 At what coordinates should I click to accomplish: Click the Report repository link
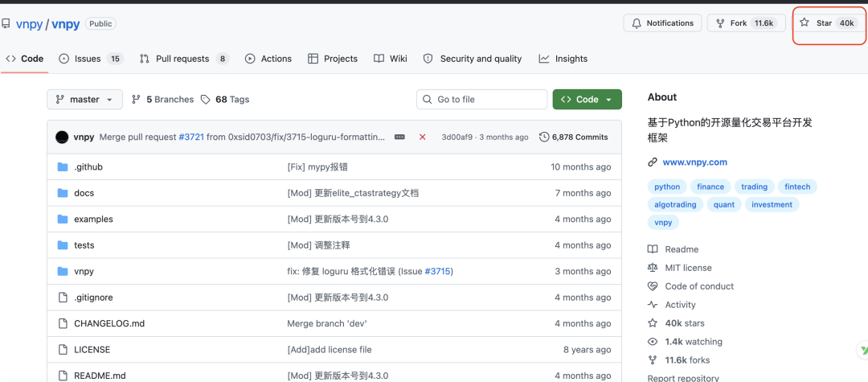pyautogui.click(x=683, y=379)
